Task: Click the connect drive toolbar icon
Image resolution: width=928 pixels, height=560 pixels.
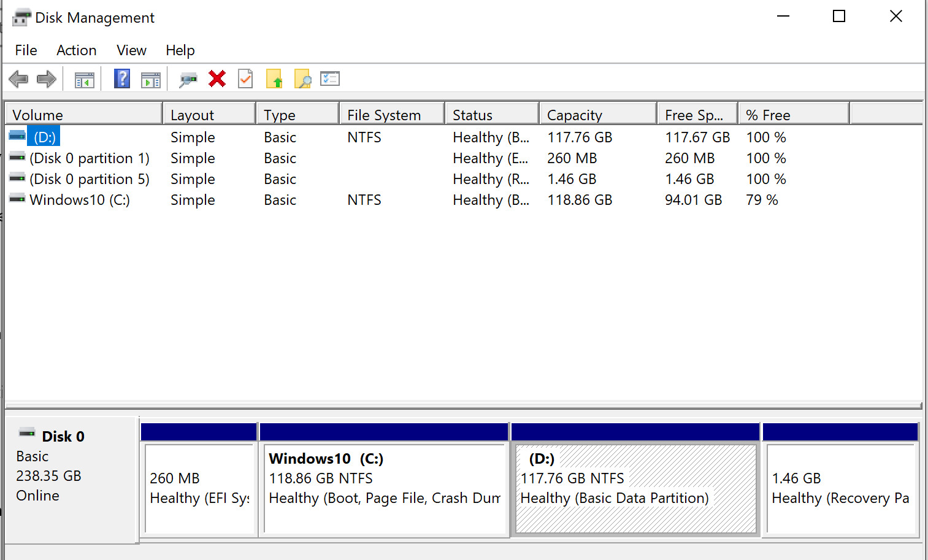Action: click(188, 79)
